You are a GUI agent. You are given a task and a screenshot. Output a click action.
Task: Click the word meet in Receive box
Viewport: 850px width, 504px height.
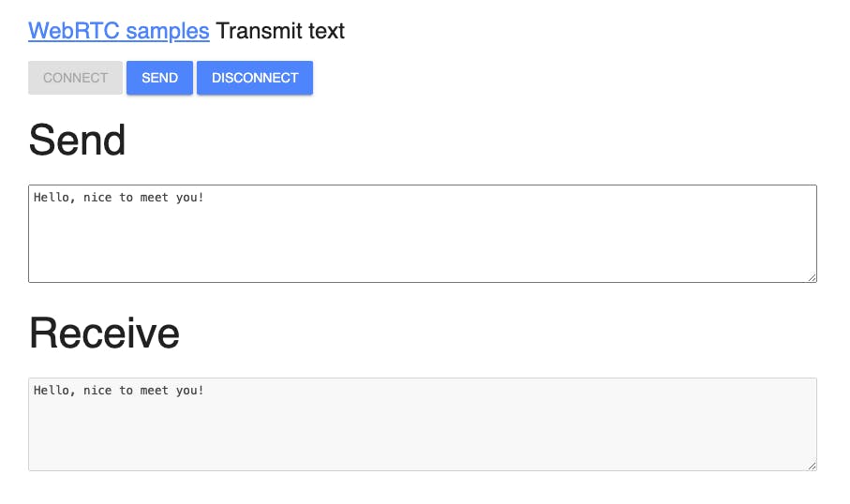click(x=155, y=390)
